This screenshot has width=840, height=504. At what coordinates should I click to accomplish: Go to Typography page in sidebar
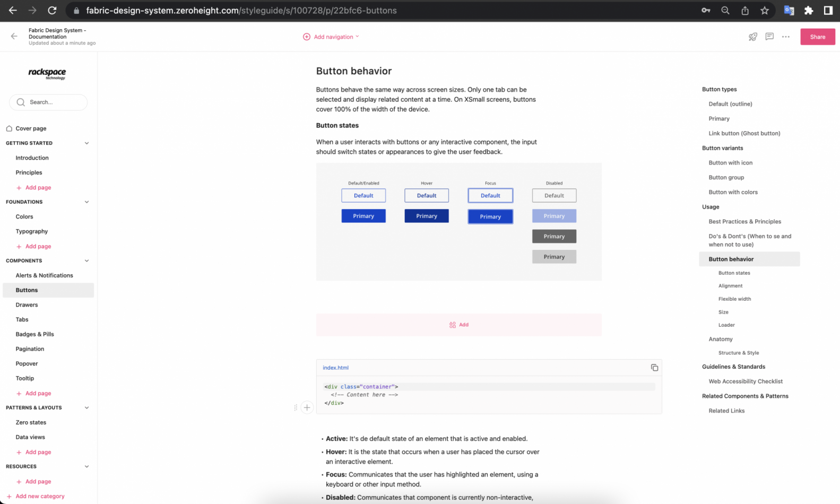point(31,231)
